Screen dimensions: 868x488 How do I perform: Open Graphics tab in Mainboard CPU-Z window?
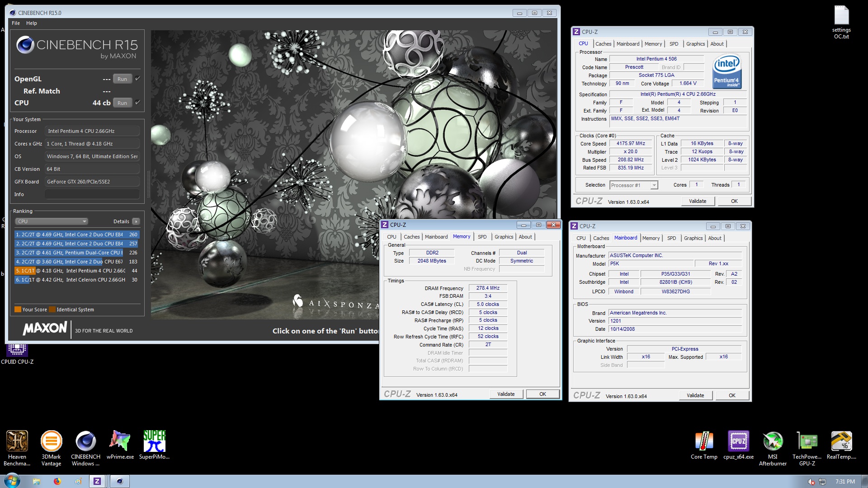pyautogui.click(x=693, y=238)
